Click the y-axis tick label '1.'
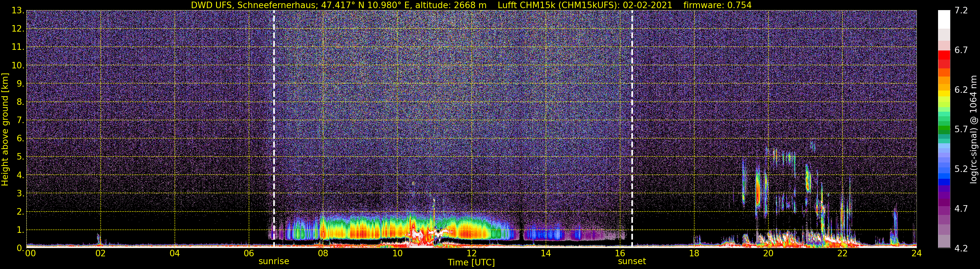 (x=20, y=230)
